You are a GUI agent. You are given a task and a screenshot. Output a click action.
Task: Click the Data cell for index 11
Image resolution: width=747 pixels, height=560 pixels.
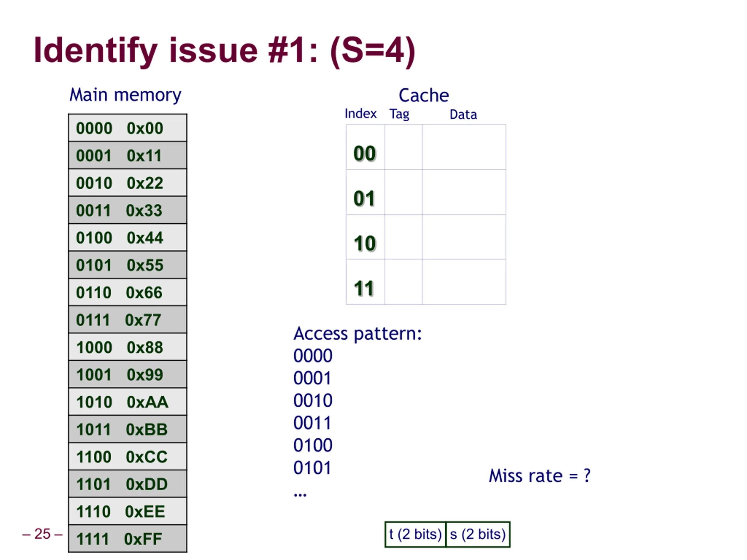[464, 282]
